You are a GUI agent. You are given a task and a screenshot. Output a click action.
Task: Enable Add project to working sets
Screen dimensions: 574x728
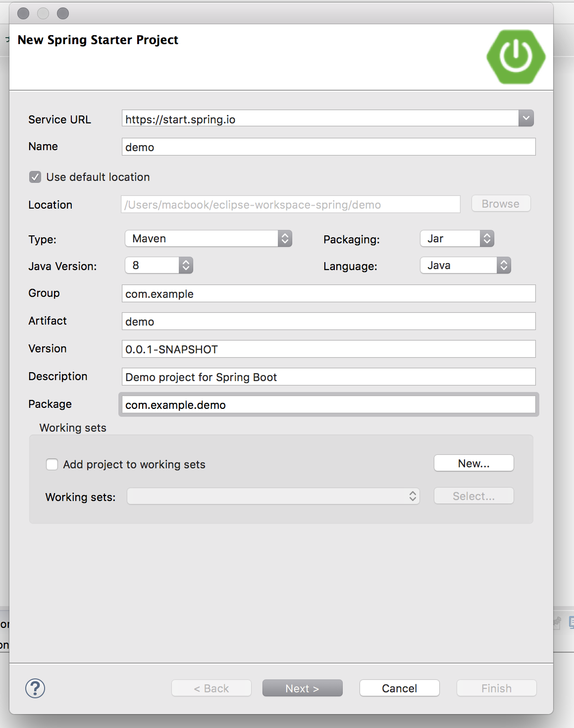coord(52,464)
